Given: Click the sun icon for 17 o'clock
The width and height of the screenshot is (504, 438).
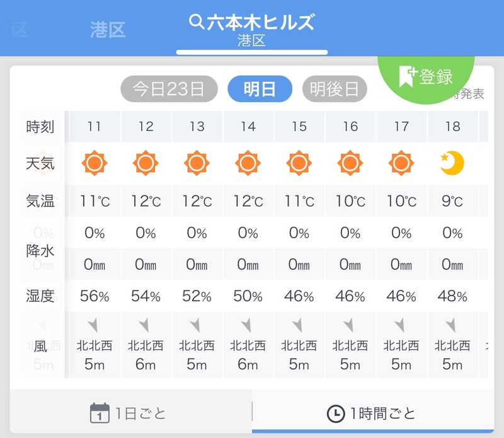Looking at the screenshot, I should 401,164.
